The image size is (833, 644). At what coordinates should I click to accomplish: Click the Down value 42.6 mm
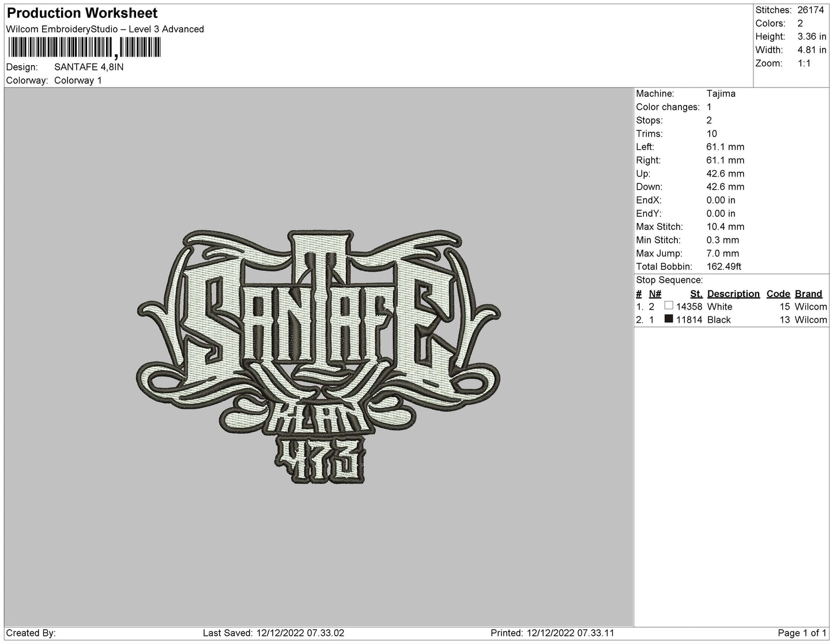pos(725,186)
